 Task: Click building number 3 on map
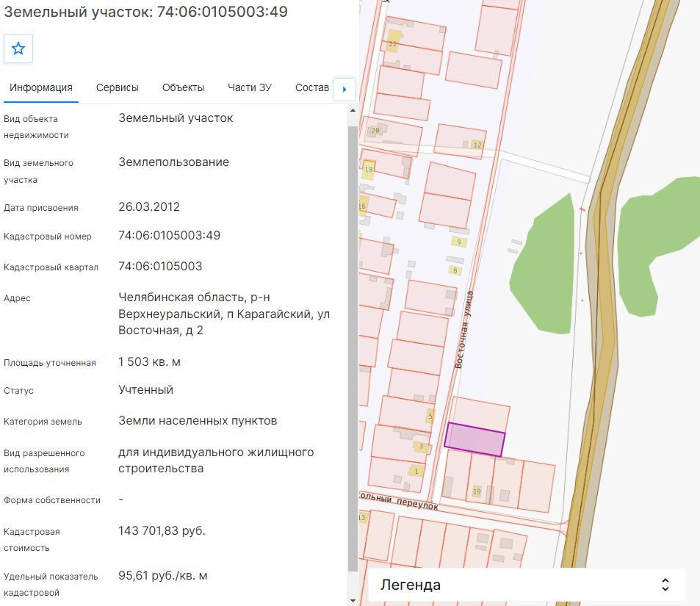click(x=421, y=446)
